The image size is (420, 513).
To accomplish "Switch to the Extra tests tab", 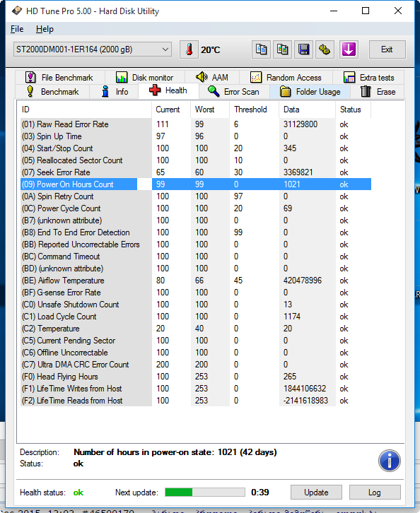I will click(x=368, y=78).
